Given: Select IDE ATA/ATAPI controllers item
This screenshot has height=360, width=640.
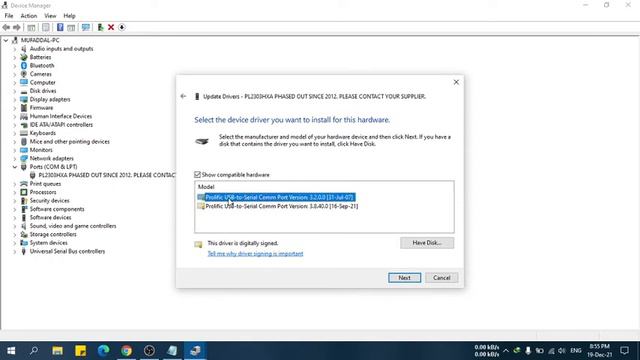Looking at the screenshot, I should click(x=61, y=124).
